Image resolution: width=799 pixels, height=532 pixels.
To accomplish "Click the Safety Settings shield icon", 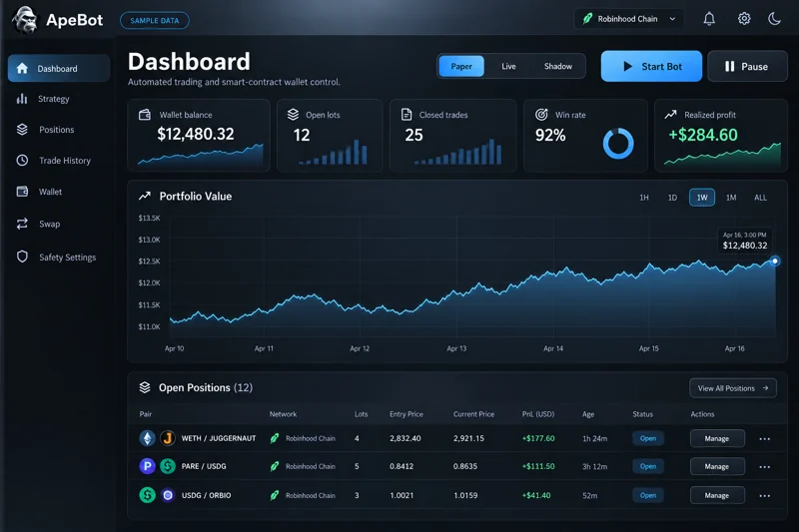I will click(22, 257).
